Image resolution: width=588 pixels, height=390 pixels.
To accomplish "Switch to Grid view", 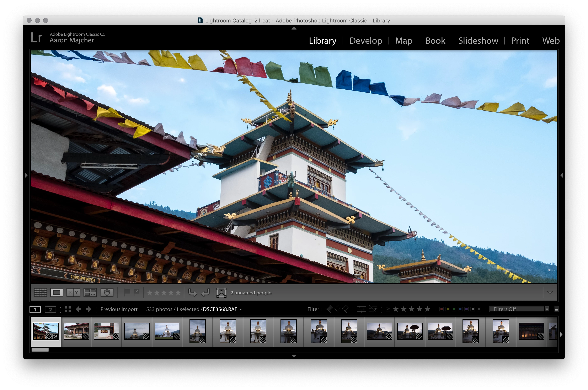I will [40, 292].
